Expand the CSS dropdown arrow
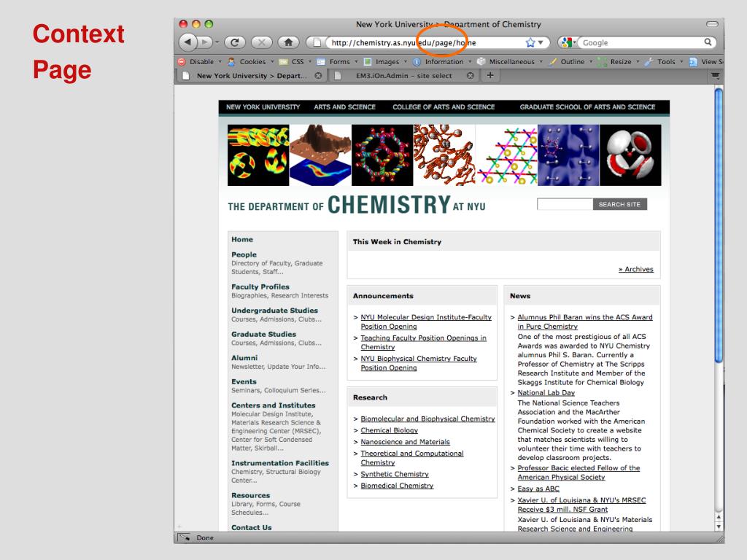 tap(310, 61)
